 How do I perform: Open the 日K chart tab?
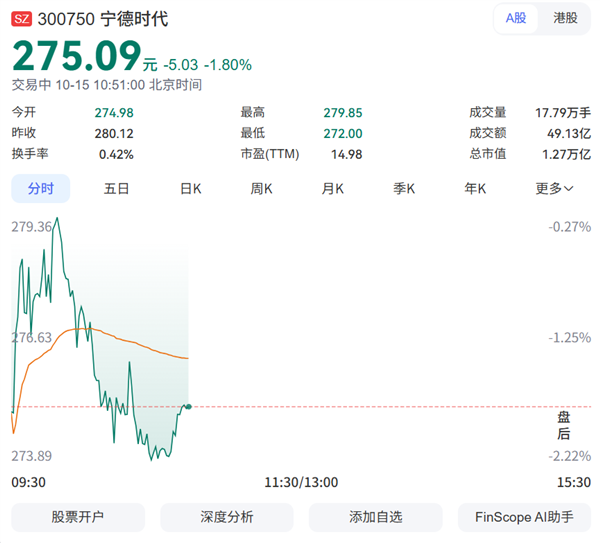click(x=191, y=189)
